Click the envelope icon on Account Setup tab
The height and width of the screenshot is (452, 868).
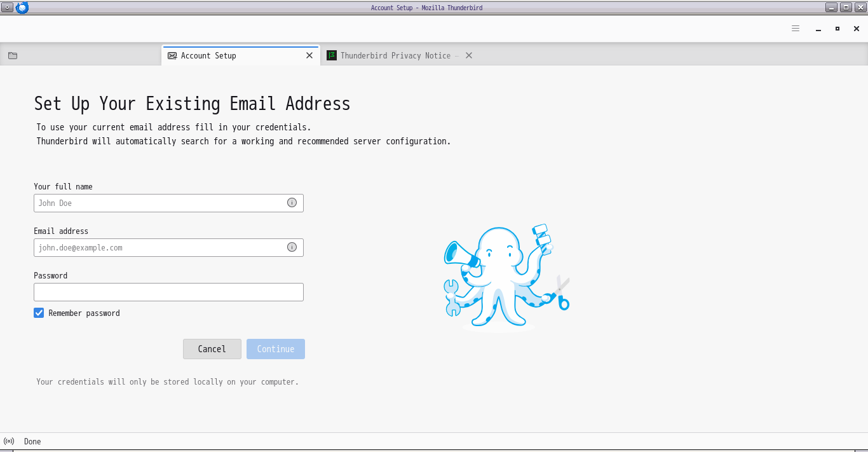(x=172, y=56)
